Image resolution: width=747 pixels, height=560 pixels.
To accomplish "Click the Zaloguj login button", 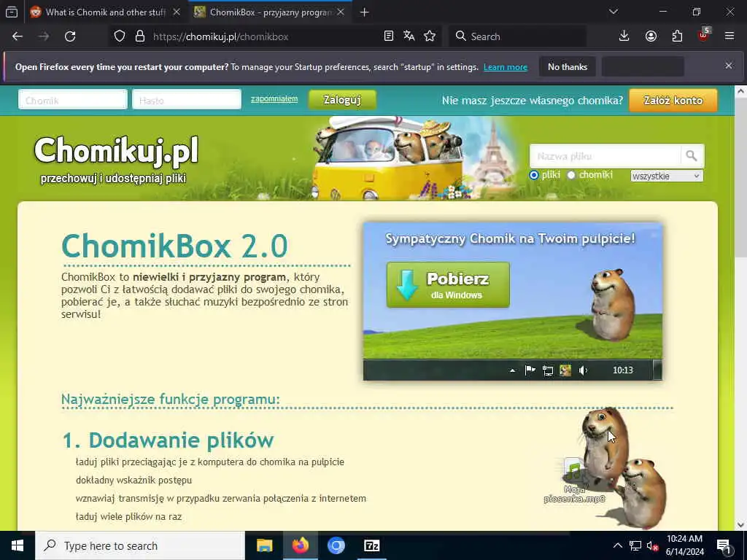I will (342, 100).
